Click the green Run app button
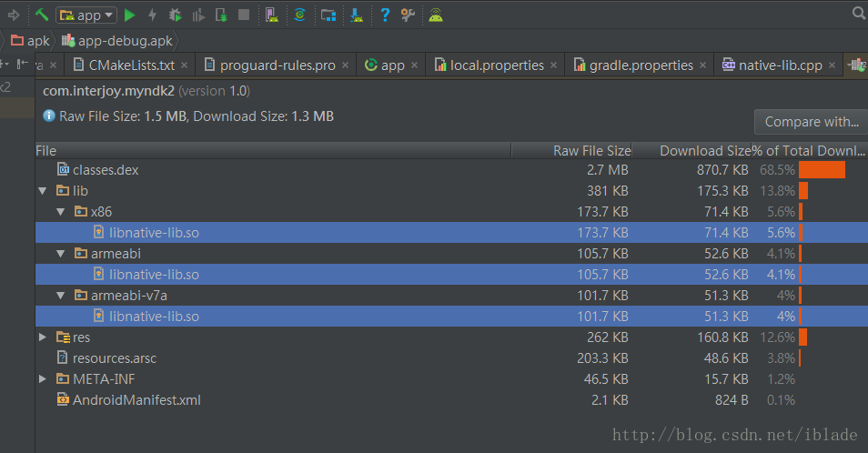Image resolution: width=868 pixels, height=453 pixels. point(129,15)
